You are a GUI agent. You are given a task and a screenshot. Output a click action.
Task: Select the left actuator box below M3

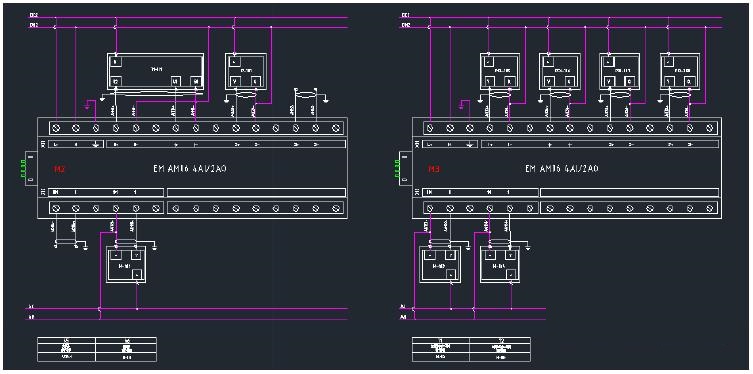[439, 265]
